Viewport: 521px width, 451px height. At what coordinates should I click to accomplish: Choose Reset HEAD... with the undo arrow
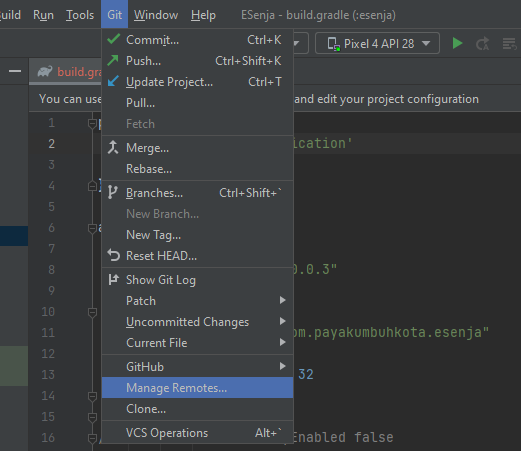click(x=197, y=256)
